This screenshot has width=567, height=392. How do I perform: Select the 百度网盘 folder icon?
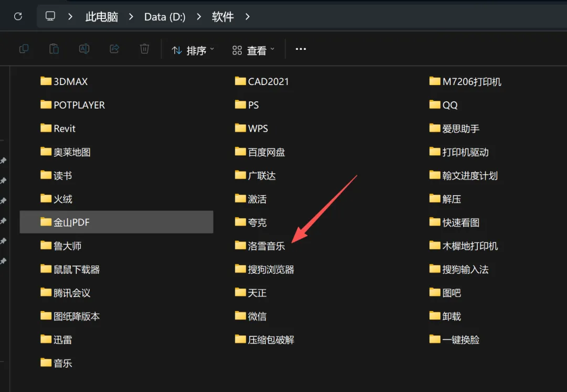click(240, 151)
